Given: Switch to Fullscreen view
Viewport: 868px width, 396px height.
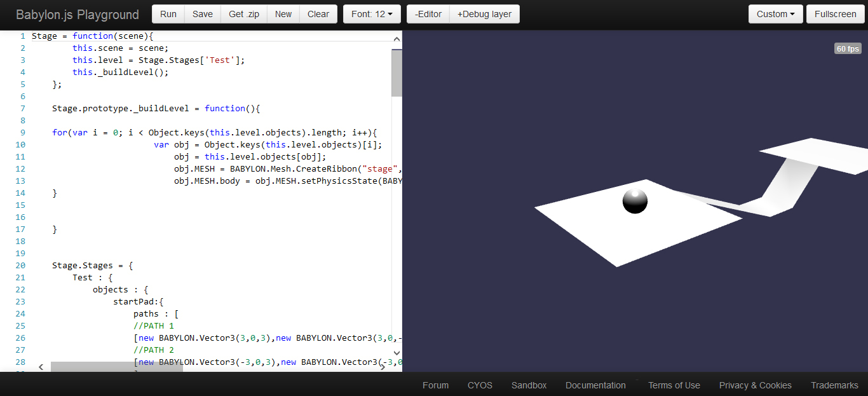Looking at the screenshot, I should pos(836,14).
